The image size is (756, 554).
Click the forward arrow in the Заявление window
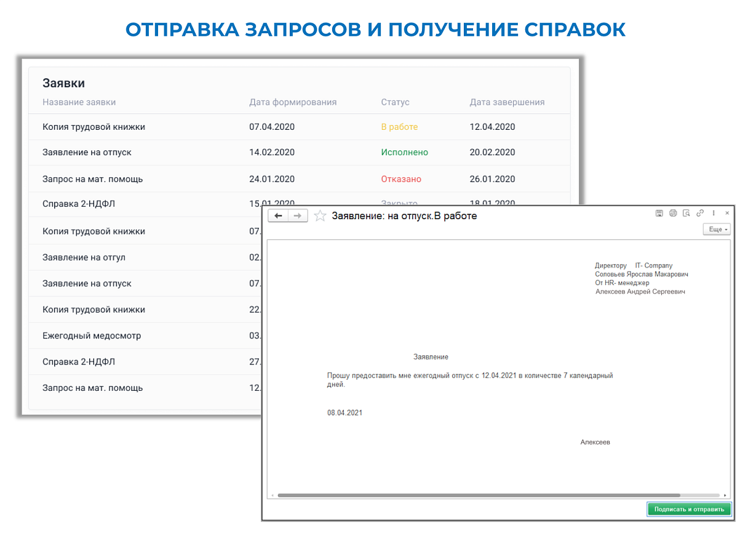coord(298,215)
